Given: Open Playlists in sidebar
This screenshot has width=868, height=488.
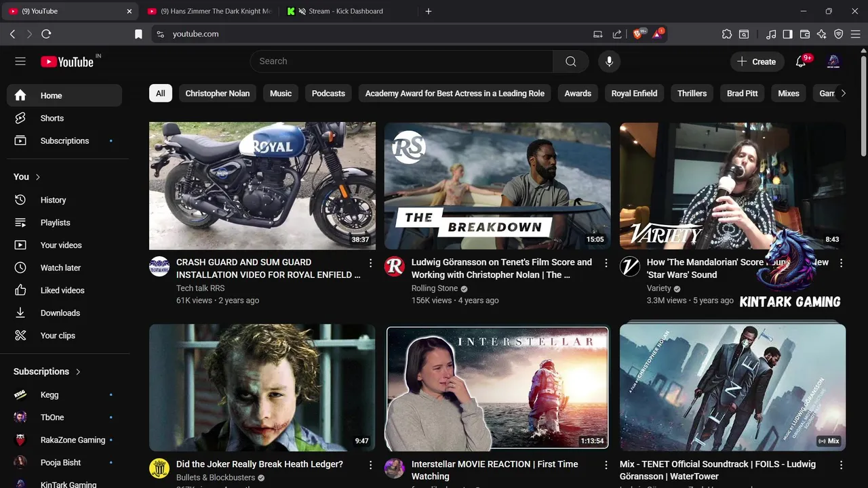Looking at the screenshot, I should click(64, 222).
